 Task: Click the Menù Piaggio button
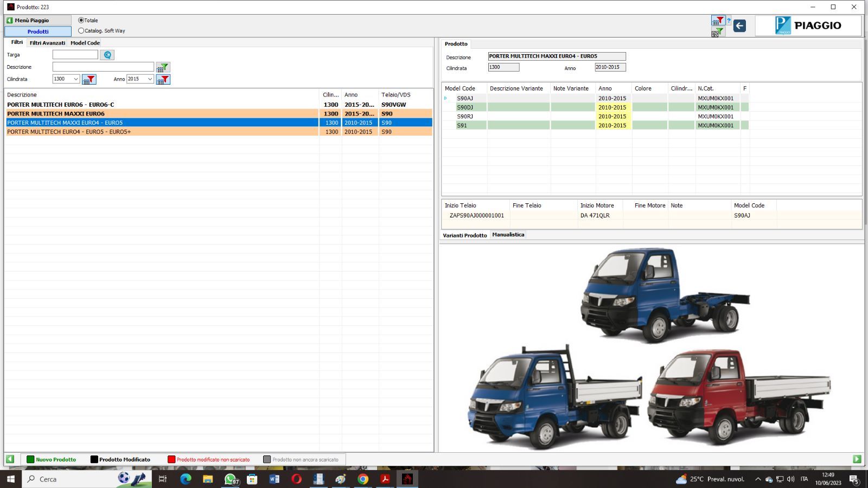click(37, 20)
